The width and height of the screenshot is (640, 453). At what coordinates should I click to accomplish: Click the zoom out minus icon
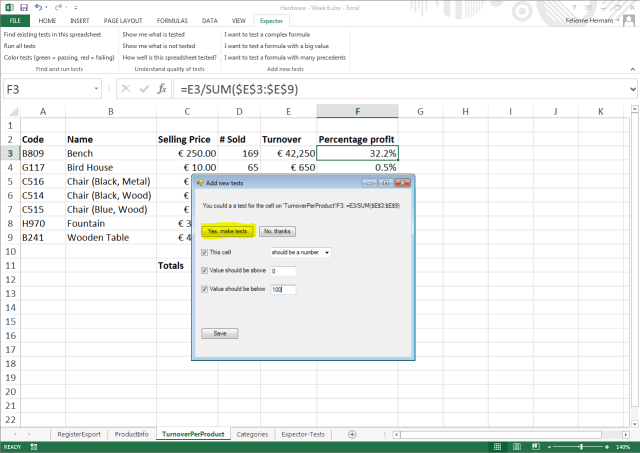(x=549, y=447)
